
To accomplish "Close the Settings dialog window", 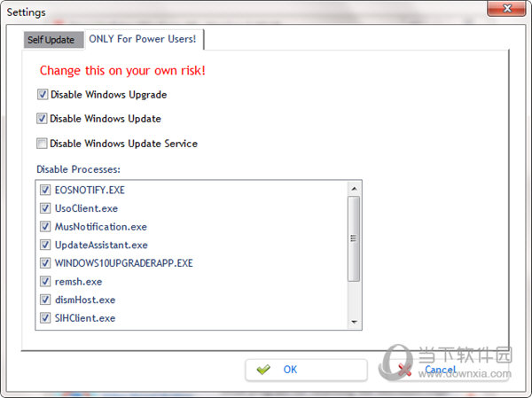I will 506,8.
